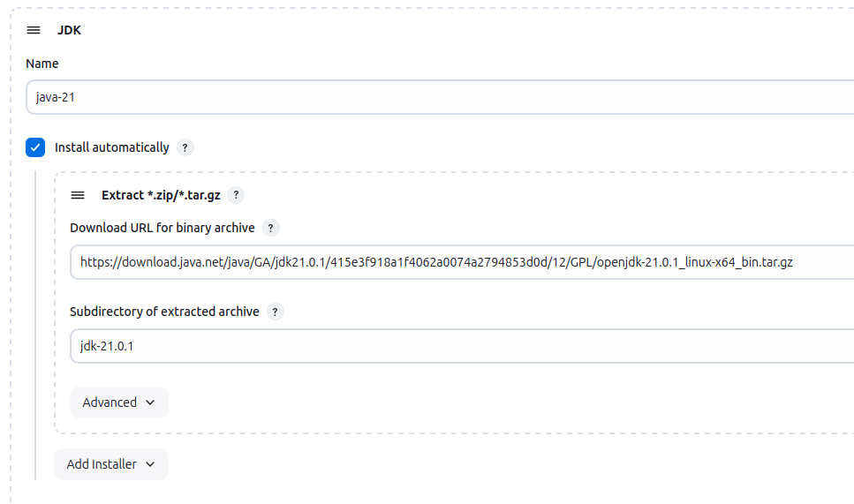Click the Subdirectory field containing jdk-21.0.1
The image size is (854, 504).
[459, 346]
